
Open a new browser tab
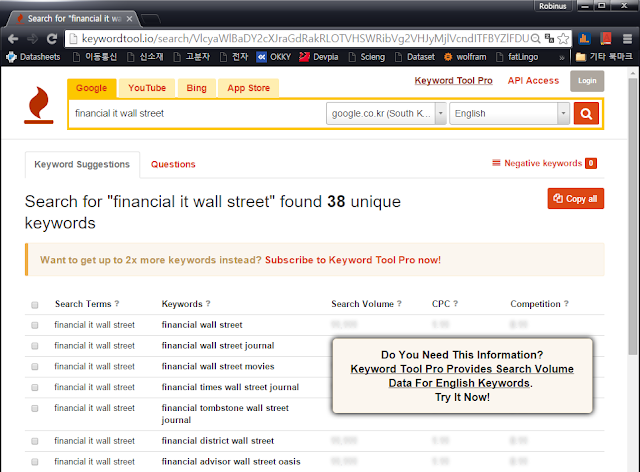[x=150, y=18]
